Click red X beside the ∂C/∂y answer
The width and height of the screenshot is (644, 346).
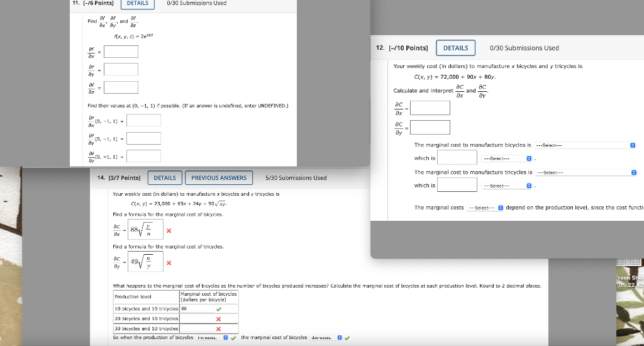click(169, 263)
